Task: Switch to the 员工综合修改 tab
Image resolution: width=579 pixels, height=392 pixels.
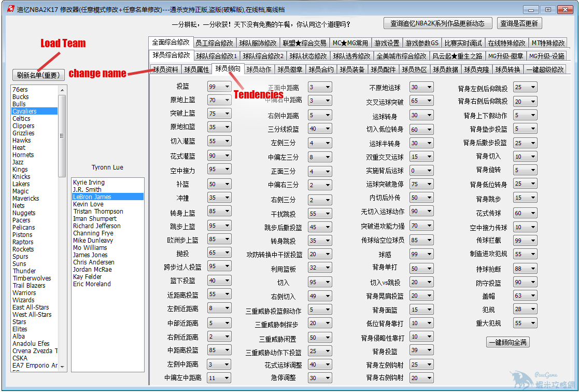Action: [214, 43]
